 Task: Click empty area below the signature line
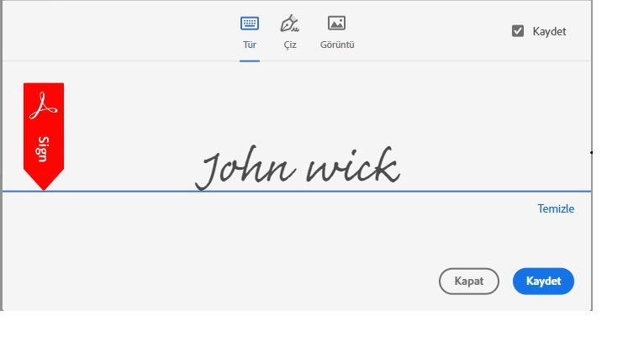[246, 242]
